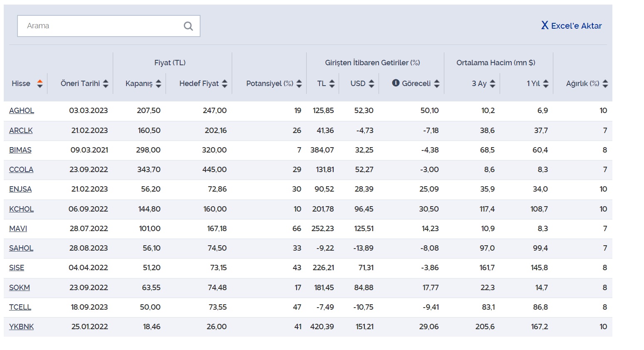Sort by Ağırlık (%) arrows
The height and width of the screenshot is (350, 644).
click(605, 84)
